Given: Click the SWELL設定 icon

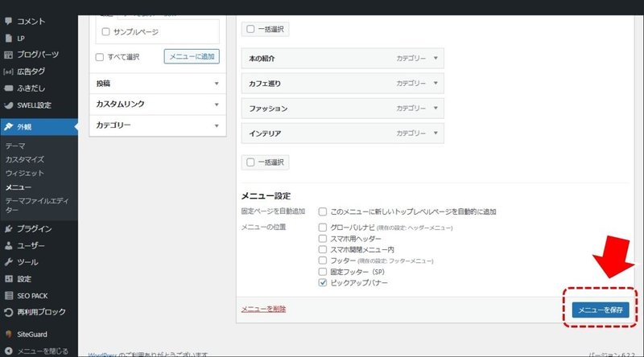Looking at the screenshot, I should [8, 105].
